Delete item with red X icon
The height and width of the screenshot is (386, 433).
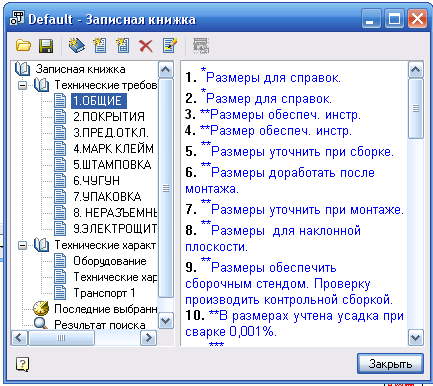point(146,46)
